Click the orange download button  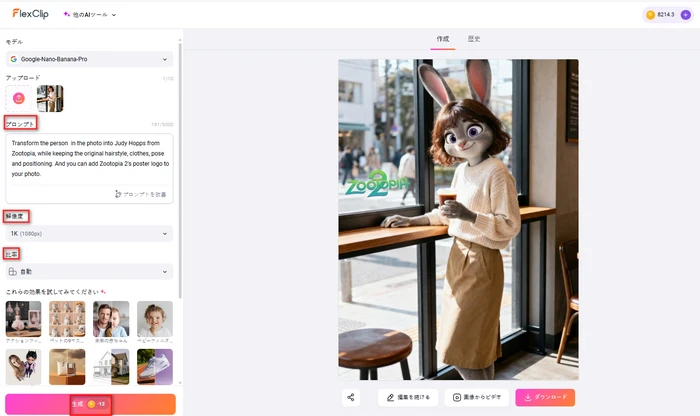tap(545, 397)
